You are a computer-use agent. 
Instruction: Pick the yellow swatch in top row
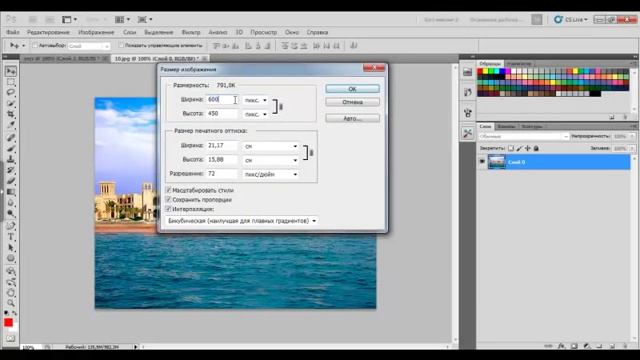tap(485, 71)
